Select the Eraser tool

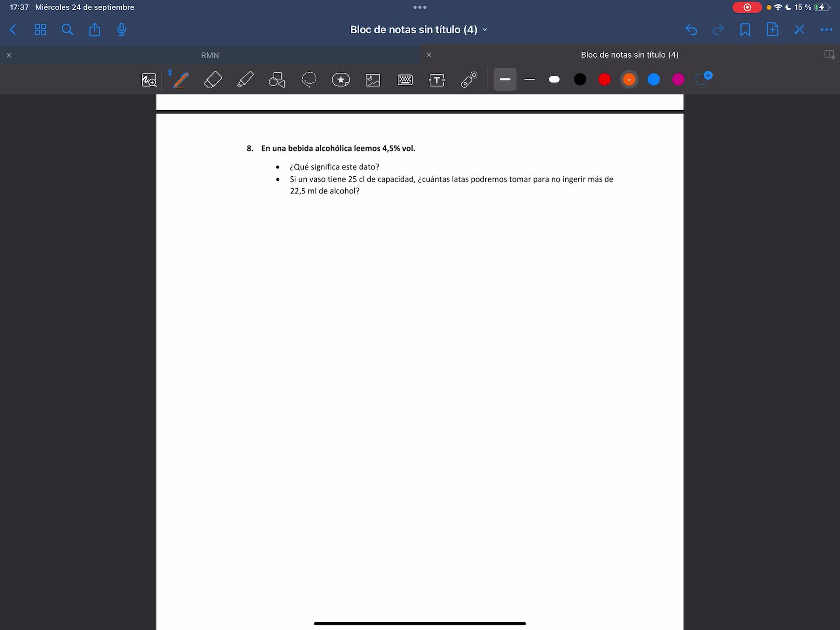[x=213, y=80]
